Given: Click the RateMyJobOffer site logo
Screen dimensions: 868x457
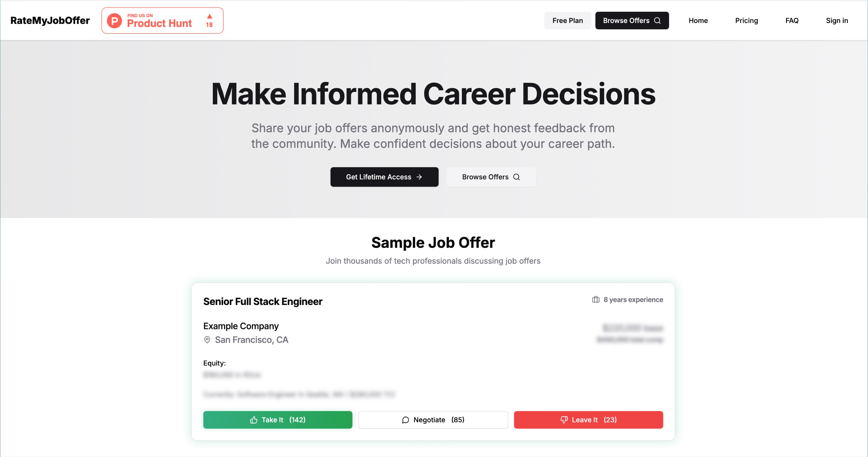Looking at the screenshot, I should [x=50, y=21].
